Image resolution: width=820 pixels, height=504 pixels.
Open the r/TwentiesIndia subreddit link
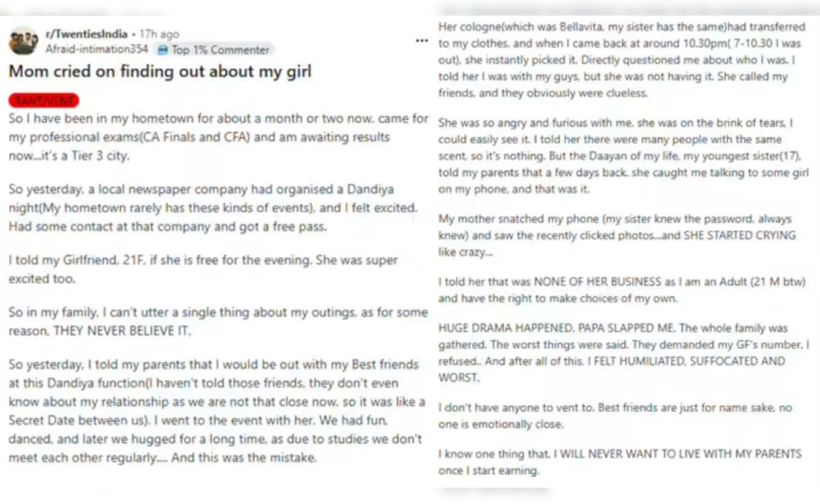[85, 33]
